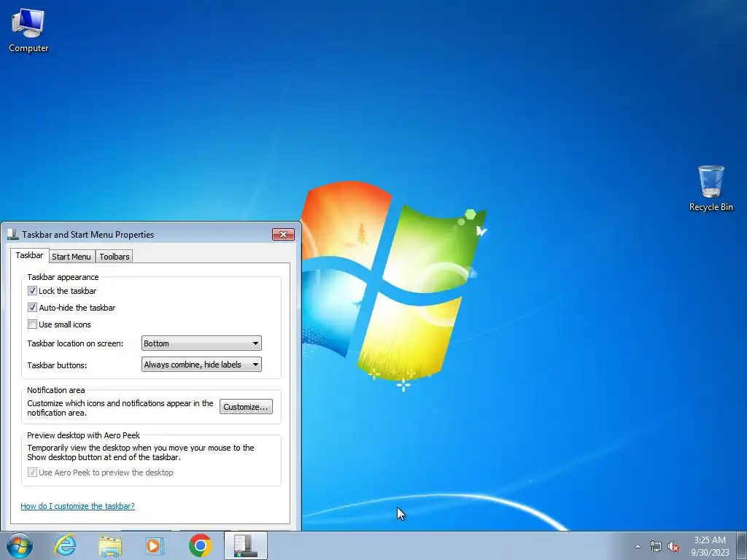Select the Recycle Bin desktop icon
This screenshot has width=747, height=560.
(711, 188)
